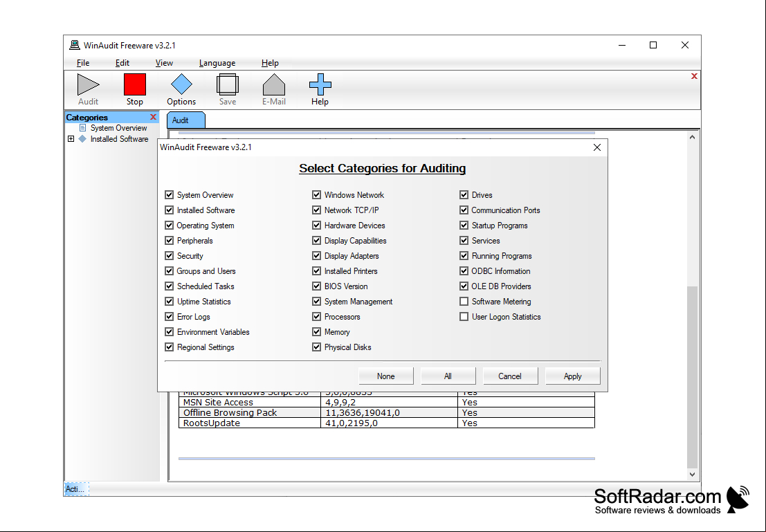Image resolution: width=766 pixels, height=532 pixels.
Task: Open the Edit menu
Action: [122, 63]
